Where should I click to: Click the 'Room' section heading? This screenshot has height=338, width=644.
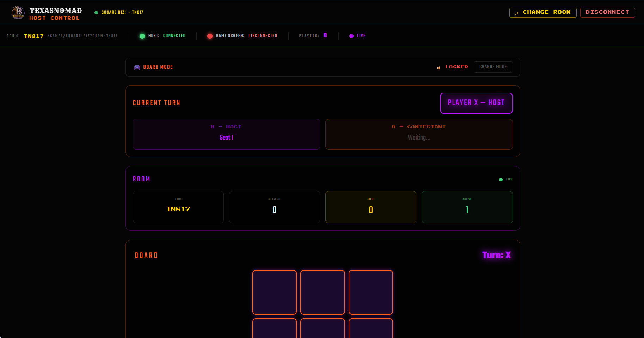point(141,179)
